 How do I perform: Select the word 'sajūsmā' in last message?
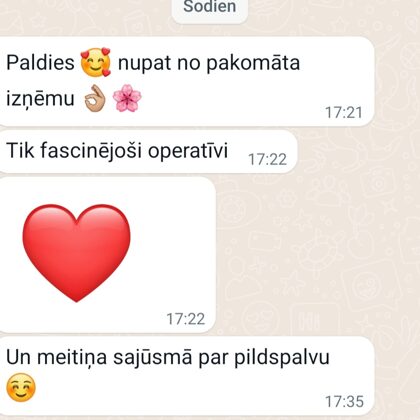click(x=153, y=358)
